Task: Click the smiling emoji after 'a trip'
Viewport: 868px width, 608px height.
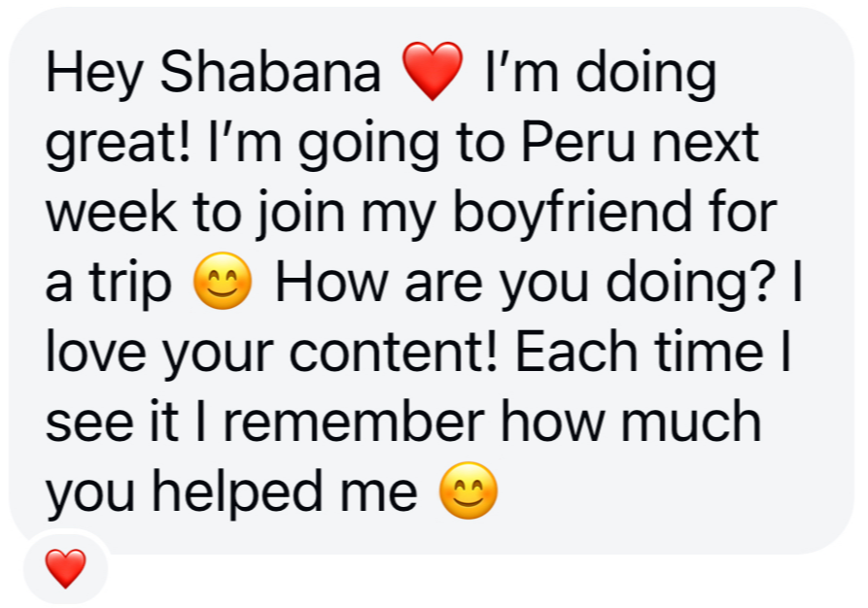Action: (x=223, y=281)
